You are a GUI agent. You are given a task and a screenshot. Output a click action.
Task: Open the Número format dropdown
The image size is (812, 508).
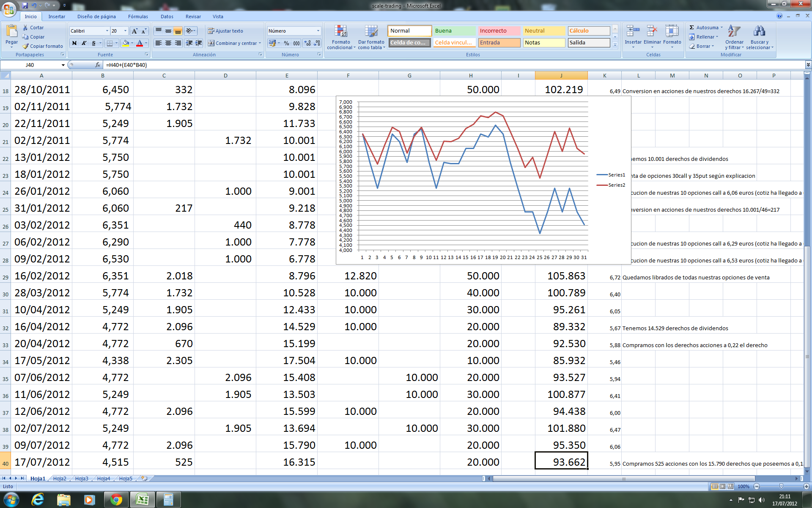pyautogui.click(x=318, y=31)
